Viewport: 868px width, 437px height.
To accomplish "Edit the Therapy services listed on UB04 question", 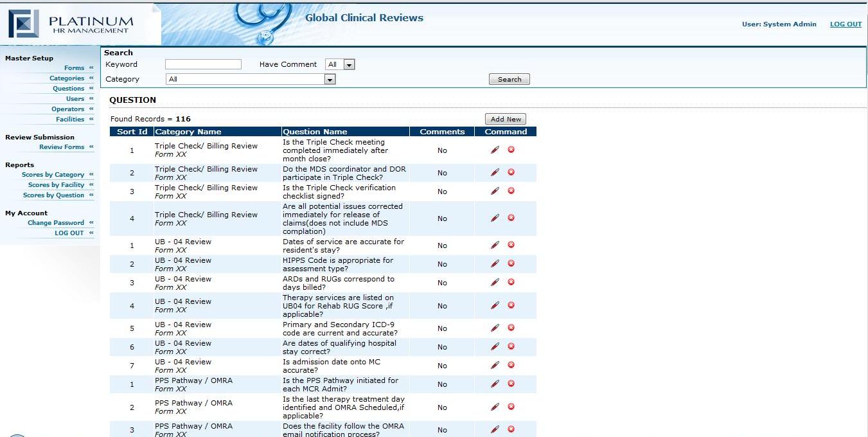I will (x=495, y=305).
